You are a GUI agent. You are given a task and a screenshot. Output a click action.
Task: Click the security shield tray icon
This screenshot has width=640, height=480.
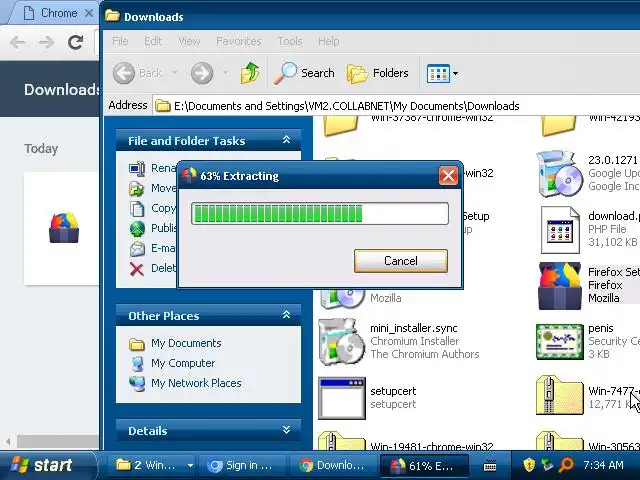coord(529,465)
